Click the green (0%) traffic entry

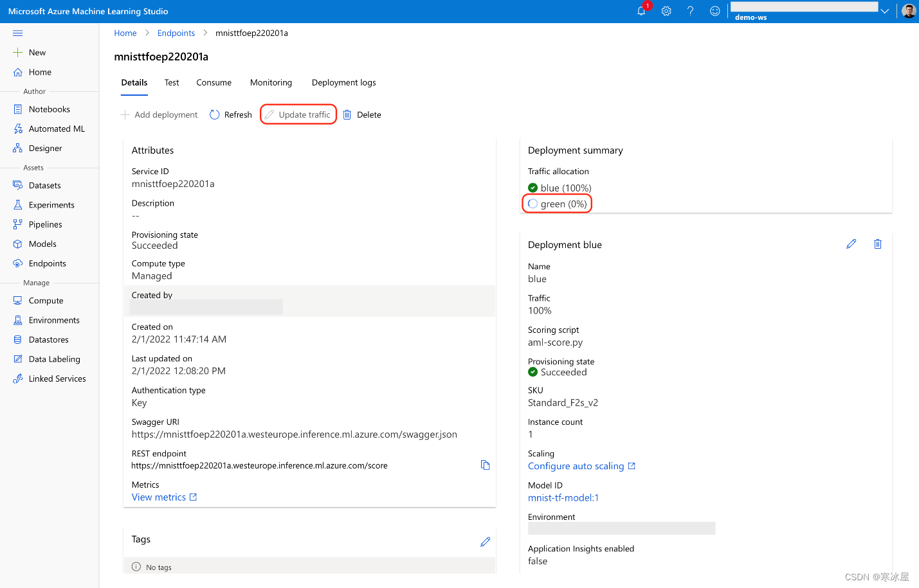(558, 204)
